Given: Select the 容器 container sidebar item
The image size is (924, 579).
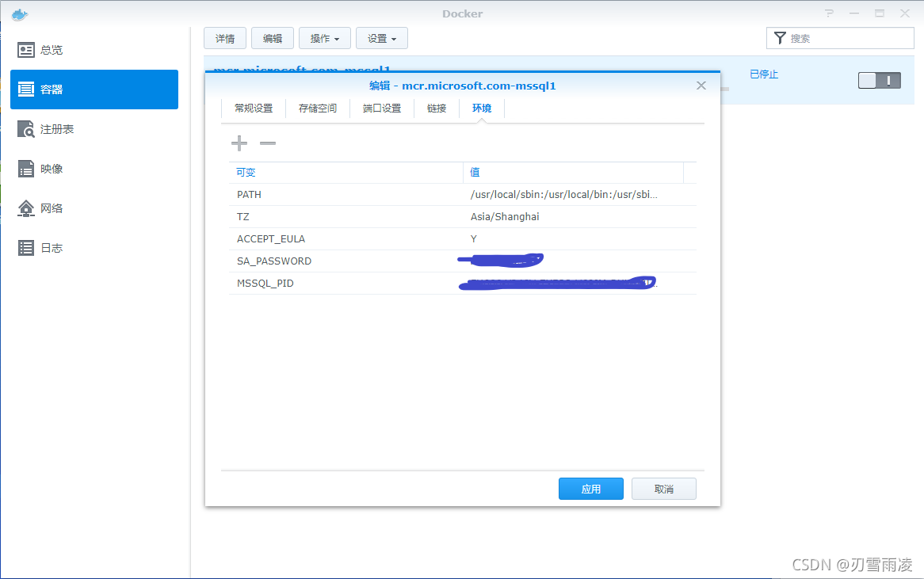Looking at the screenshot, I should coord(94,90).
